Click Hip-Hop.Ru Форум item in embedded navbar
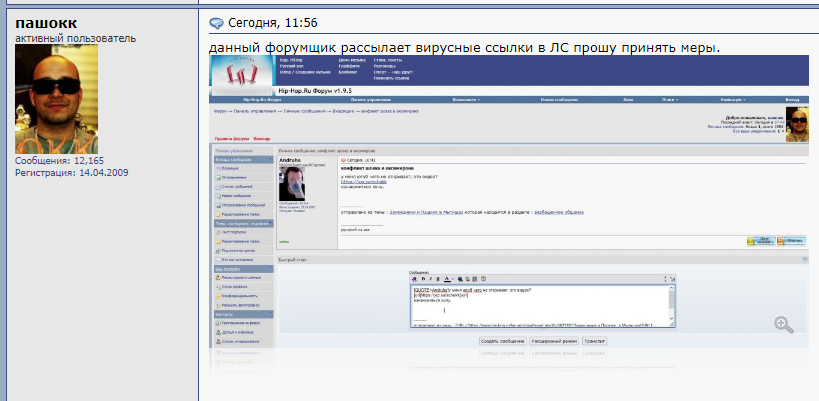The image size is (819, 401). click(x=262, y=99)
